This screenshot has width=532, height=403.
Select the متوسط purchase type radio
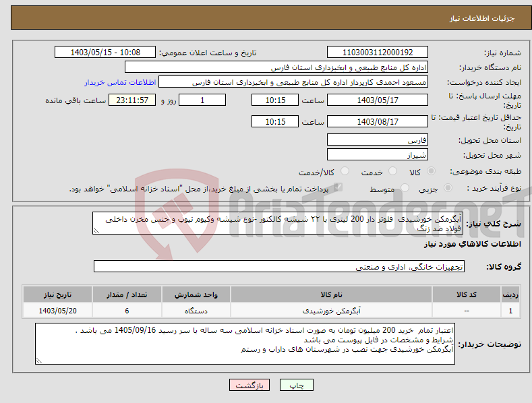[405, 187]
